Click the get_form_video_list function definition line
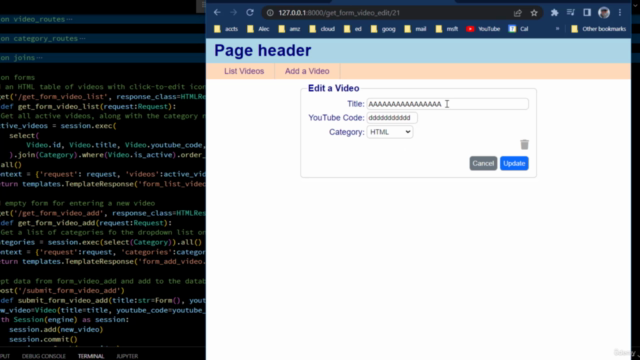 [x=88, y=107]
